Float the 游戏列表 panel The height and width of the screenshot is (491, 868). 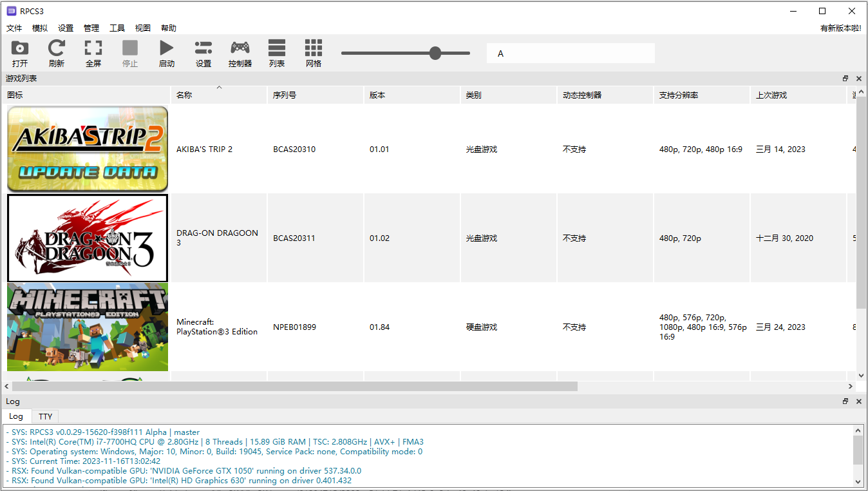(845, 79)
